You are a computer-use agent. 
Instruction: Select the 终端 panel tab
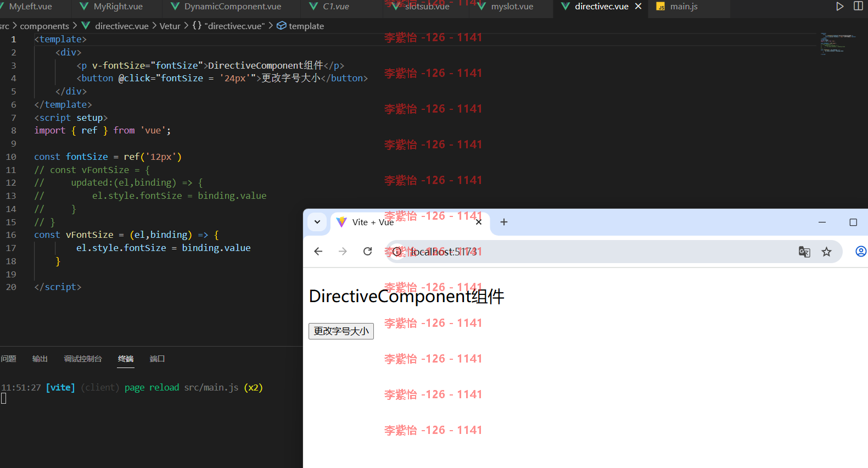(126, 359)
